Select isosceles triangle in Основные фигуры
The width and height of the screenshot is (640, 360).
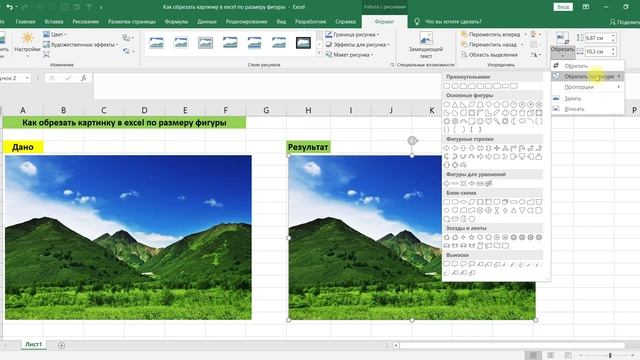point(455,104)
